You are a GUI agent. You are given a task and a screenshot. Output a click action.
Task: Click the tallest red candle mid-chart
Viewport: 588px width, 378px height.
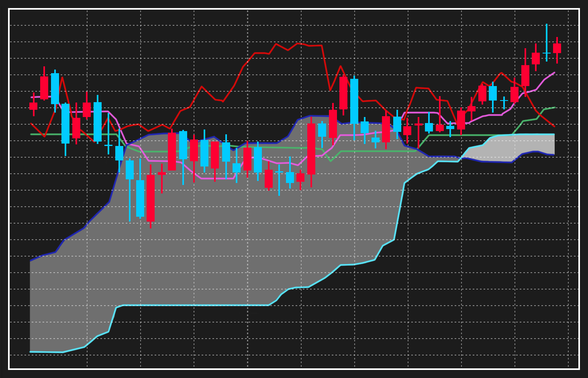tap(311, 149)
